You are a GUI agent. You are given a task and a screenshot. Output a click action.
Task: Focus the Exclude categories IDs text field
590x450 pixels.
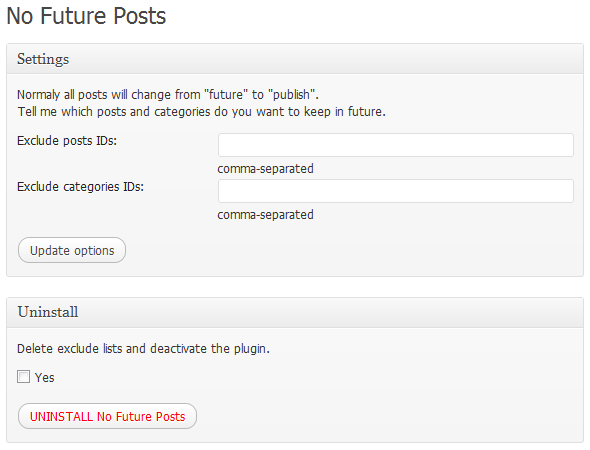396,191
